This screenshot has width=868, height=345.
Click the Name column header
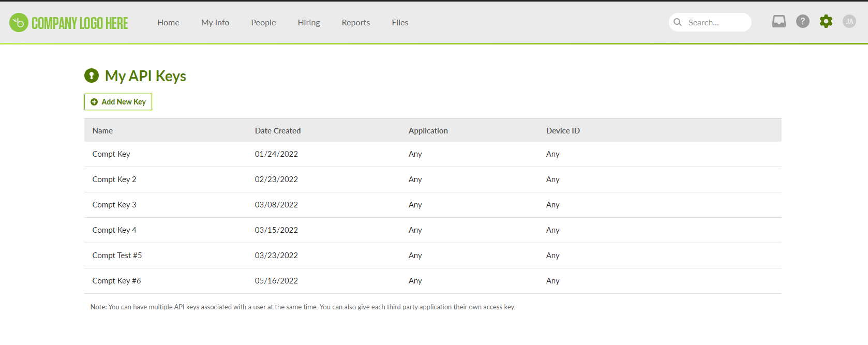pos(102,131)
